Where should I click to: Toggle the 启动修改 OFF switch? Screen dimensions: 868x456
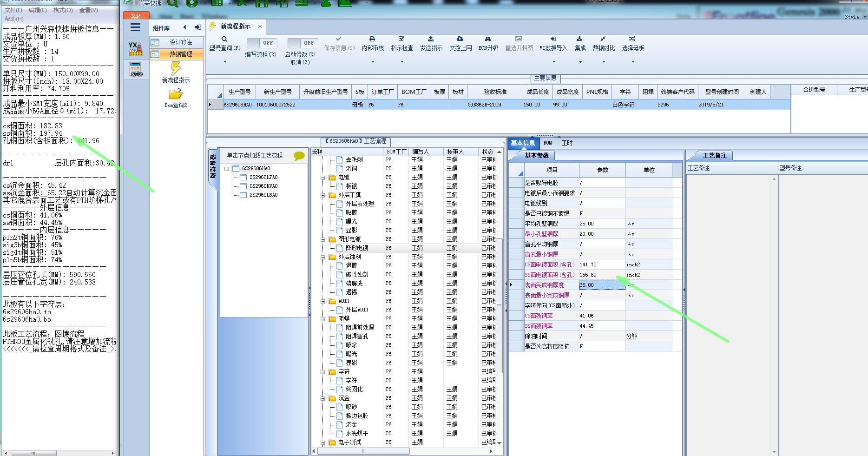pos(302,43)
